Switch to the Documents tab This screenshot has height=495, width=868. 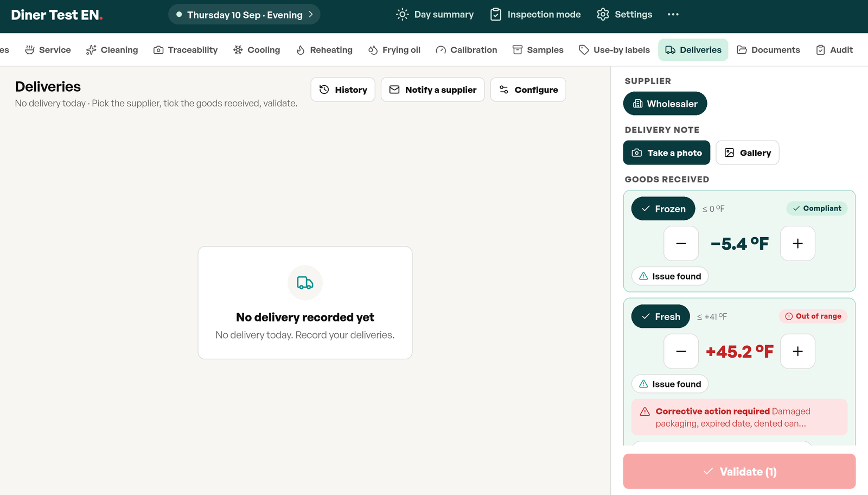[768, 50]
